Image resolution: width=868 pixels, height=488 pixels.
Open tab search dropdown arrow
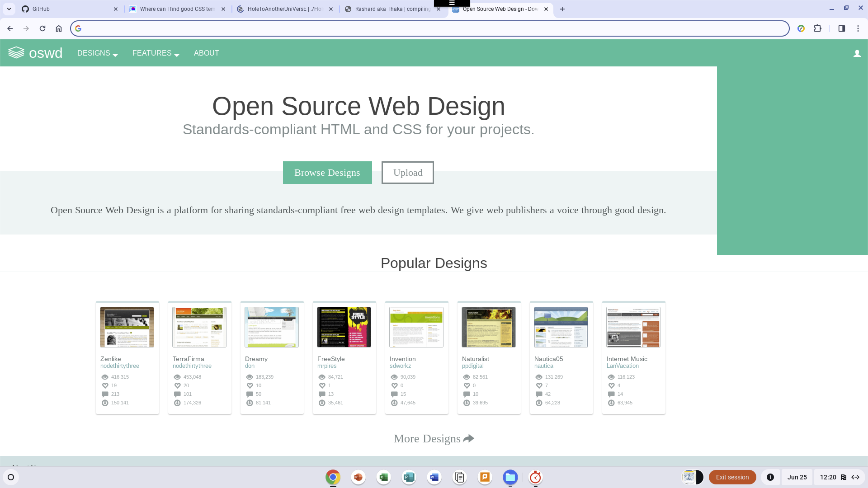coord(9,9)
